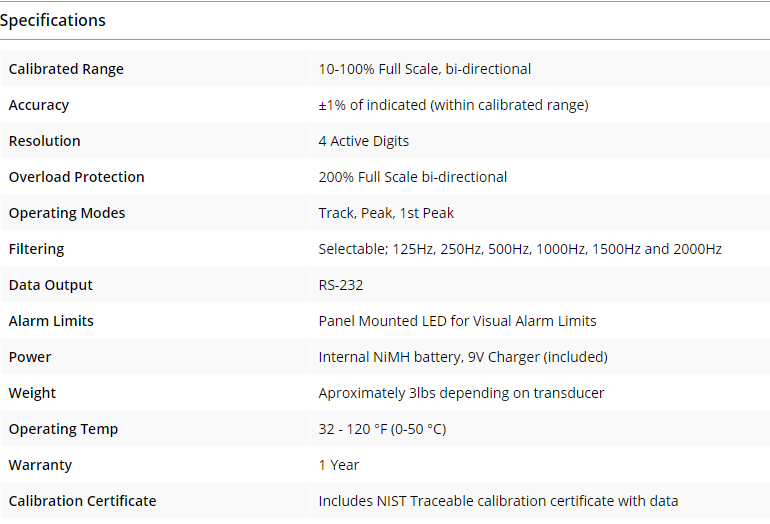Select the Overload Protection label
Screen dimensions: 770x524
(77, 177)
